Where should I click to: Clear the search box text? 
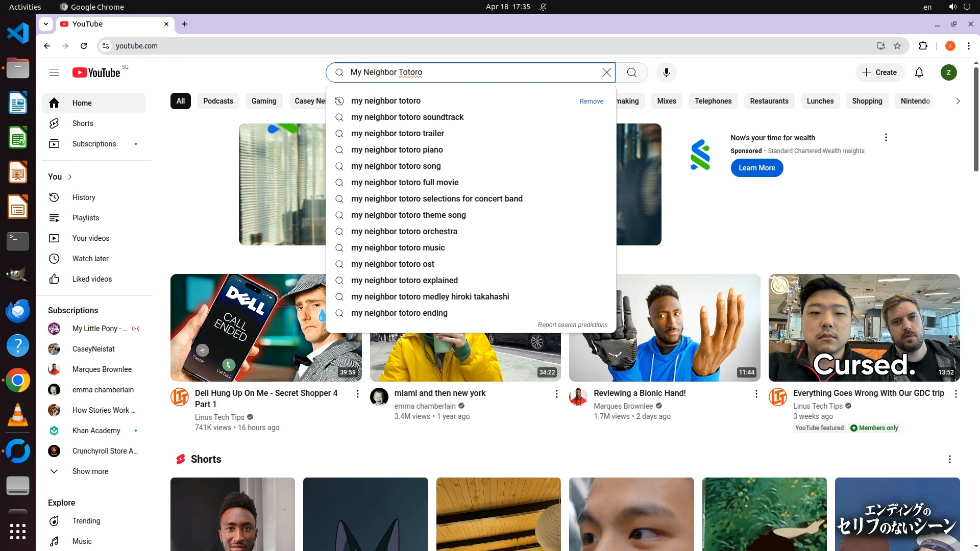(606, 72)
